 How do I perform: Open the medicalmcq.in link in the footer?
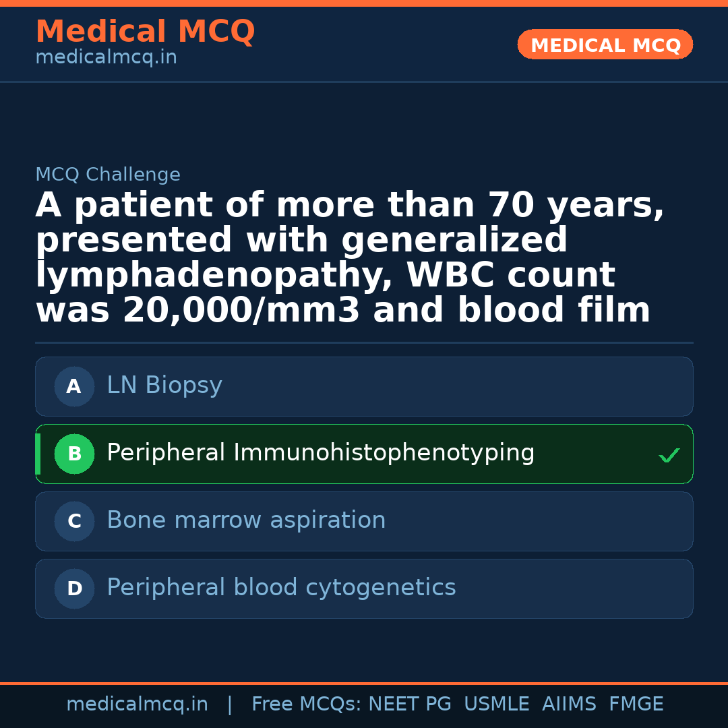(x=137, y=704)
